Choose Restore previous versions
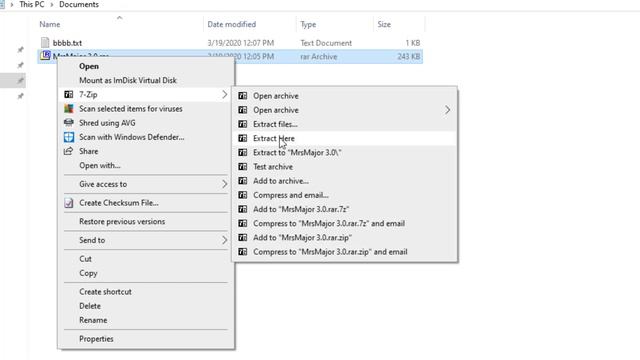 pos(122,222)
